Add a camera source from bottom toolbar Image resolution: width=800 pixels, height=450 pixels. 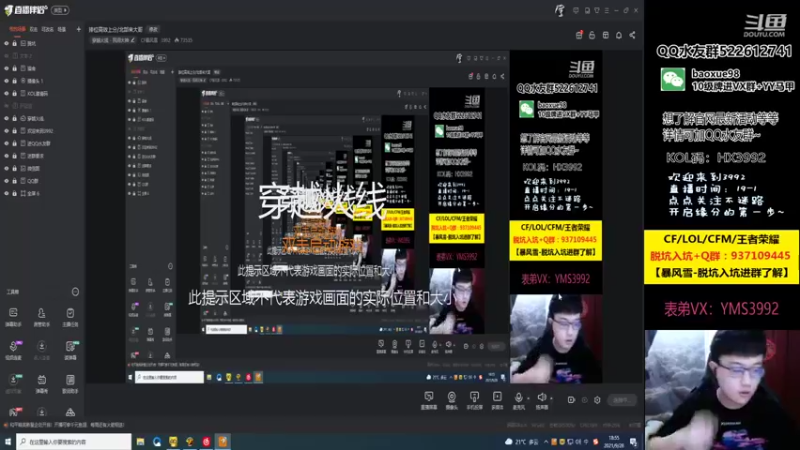pos(452,400)
